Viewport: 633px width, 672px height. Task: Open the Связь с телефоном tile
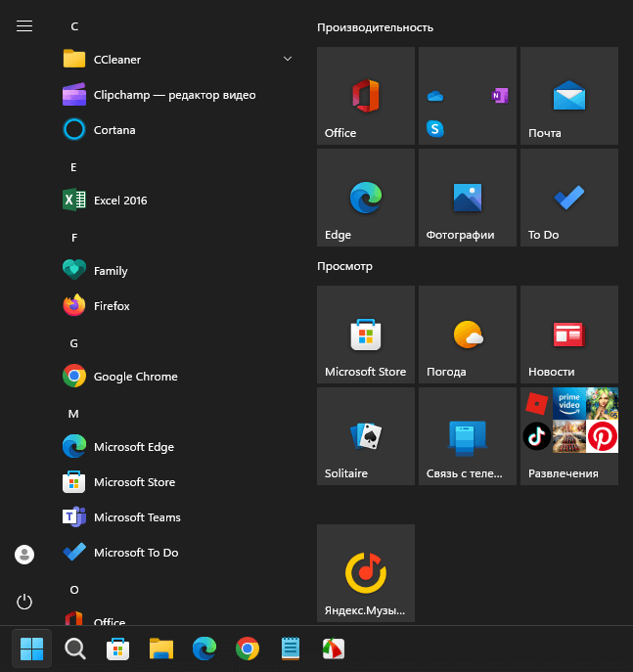(467, 436)
